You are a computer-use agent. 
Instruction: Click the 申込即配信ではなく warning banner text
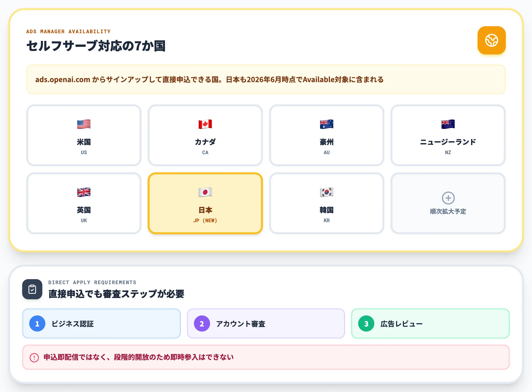pos(139,357)
